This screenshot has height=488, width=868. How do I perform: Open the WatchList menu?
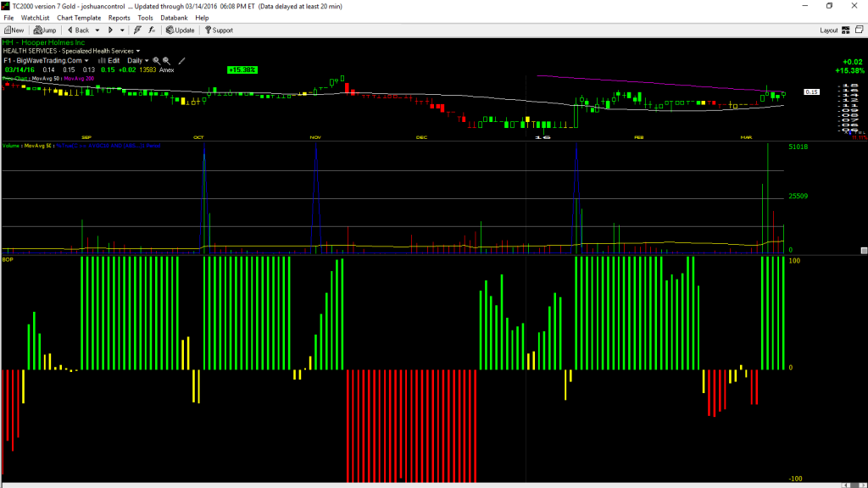click(35, 18)
